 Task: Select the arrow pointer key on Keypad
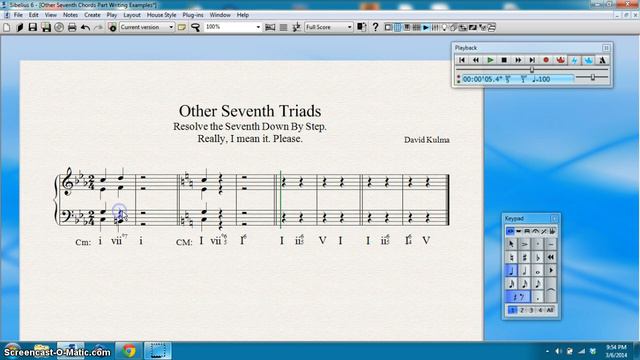[511, 244]
